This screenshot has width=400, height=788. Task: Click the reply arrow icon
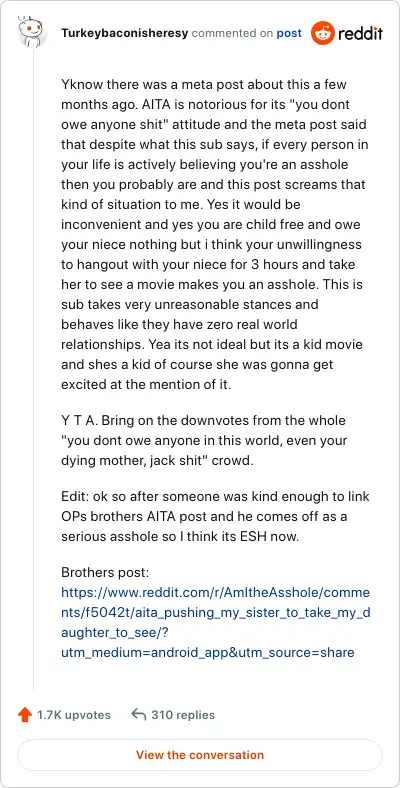[x=139, y=714]
